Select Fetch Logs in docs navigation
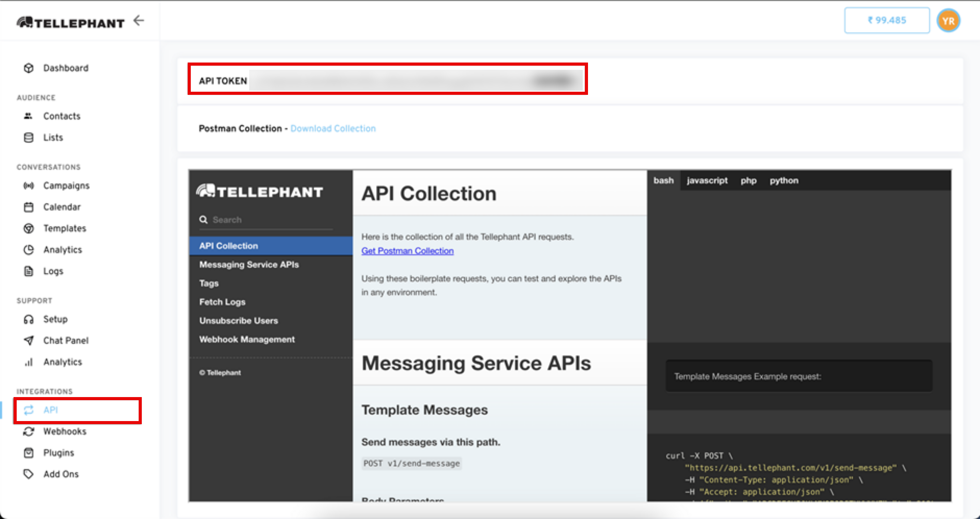The width and height of the screenshot is (980, 519). coord(271,302)
